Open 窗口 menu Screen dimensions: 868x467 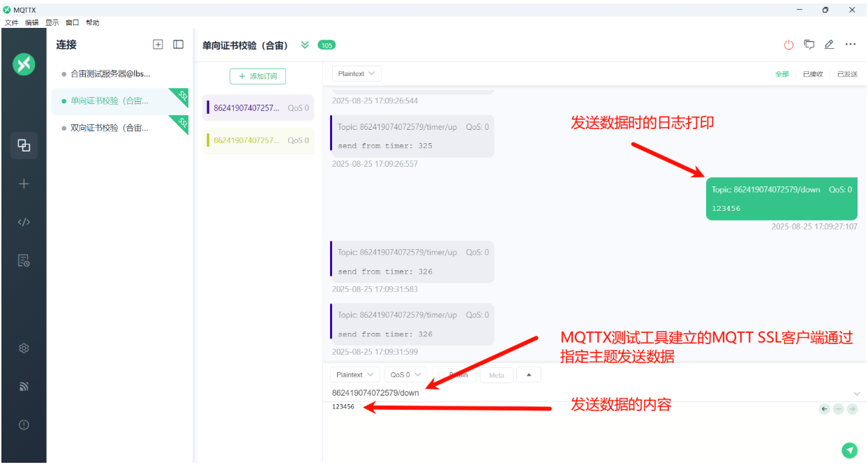pos(73,22)
